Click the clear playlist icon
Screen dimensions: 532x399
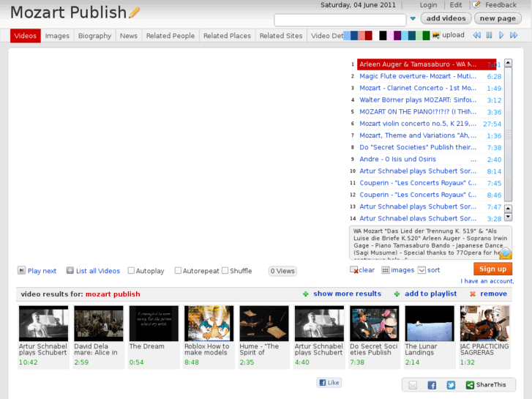[354, 270]
